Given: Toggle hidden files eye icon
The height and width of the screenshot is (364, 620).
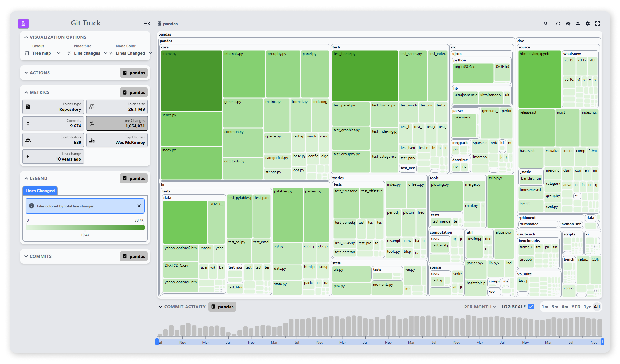Looking at the screenshot, I should click(x=568, y=24).
